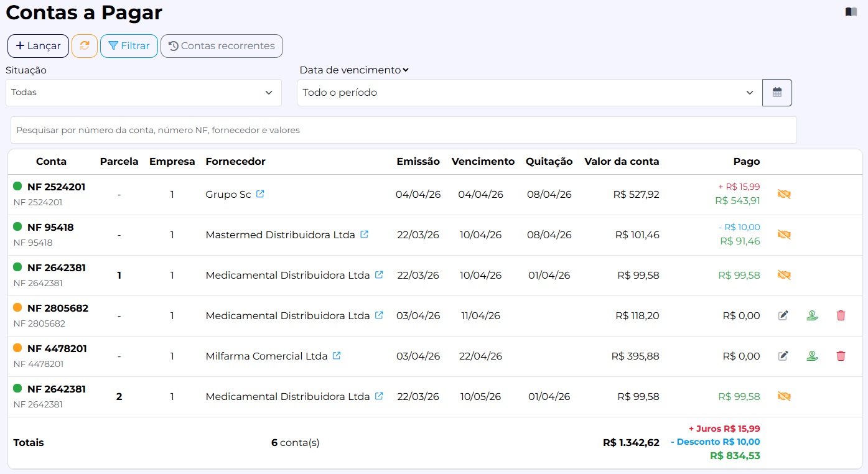Click total value R$ 1.342,62

(631, 443)
